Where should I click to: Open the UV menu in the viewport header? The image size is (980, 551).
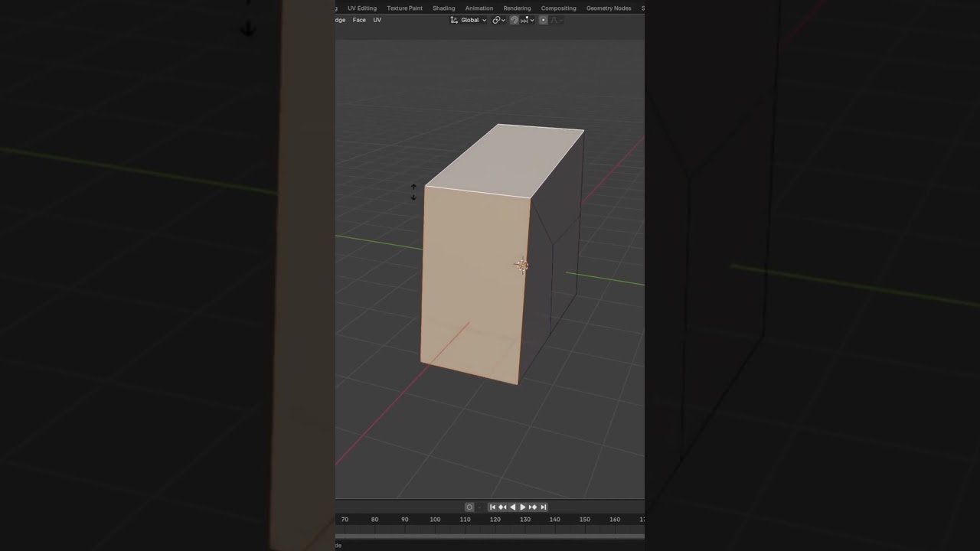click(377, 20)
